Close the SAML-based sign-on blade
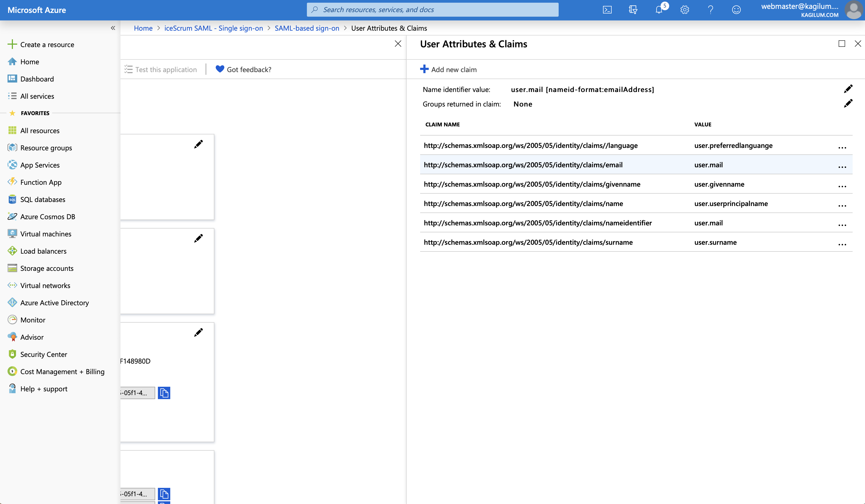This screenshot has height=504, width=865. click(x=398, y=44)
